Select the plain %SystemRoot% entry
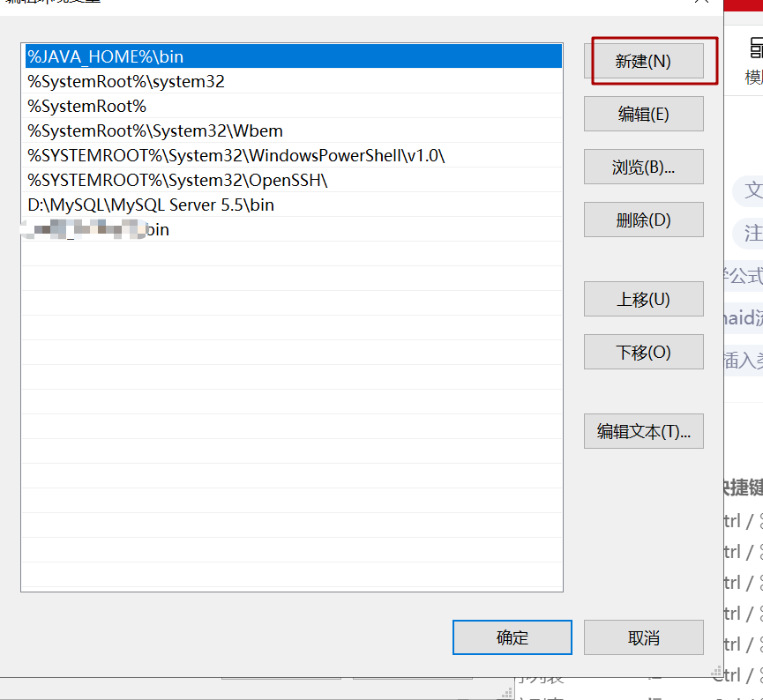Image resolution: width=763 pixels, height=700 pixels. (x=292, y=106)
